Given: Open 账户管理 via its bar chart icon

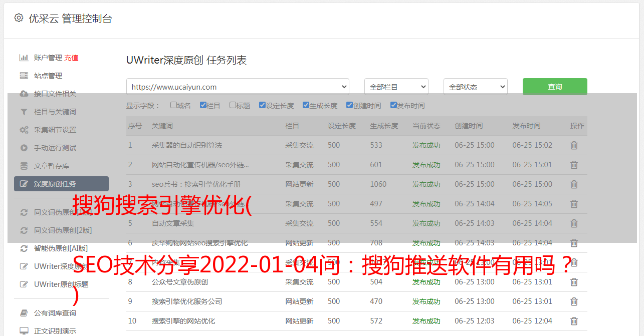Looking at the screenshot, I should (x=24, y=58).
